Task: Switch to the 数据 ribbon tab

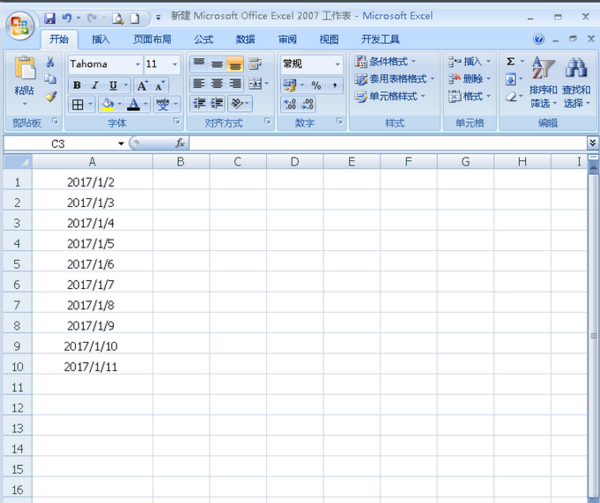Action: pos(245,39)
